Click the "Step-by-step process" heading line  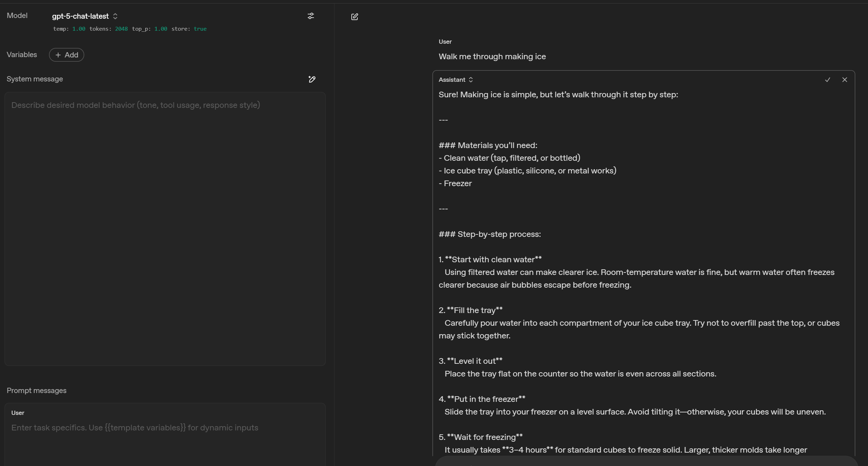click(x=499, y=234)
